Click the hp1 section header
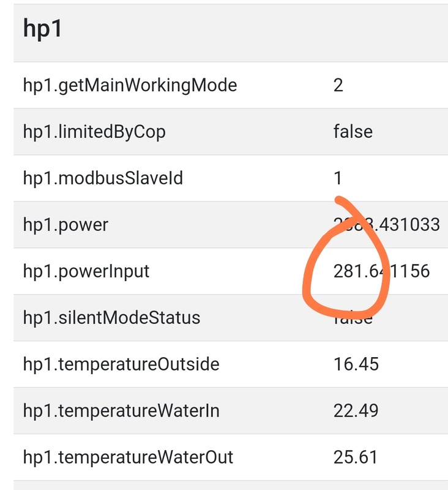448x490 pixels. pyautogui.click(x=43, y=29)
